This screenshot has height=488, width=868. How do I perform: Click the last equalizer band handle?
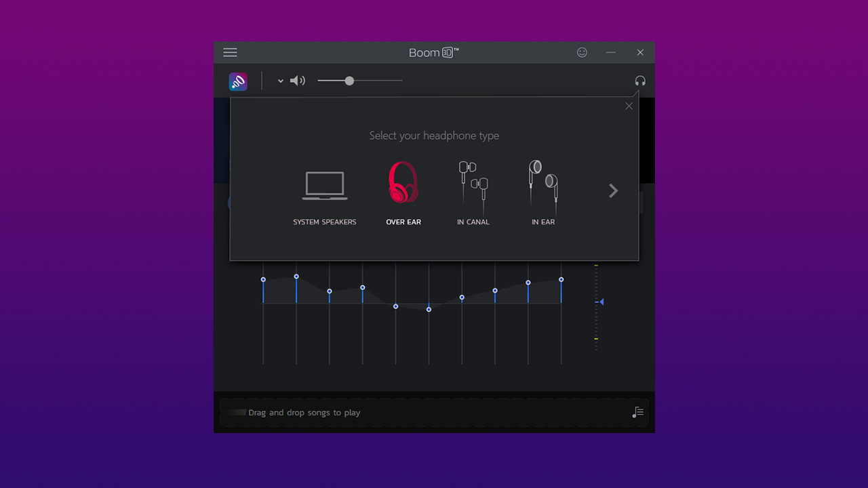561,279
